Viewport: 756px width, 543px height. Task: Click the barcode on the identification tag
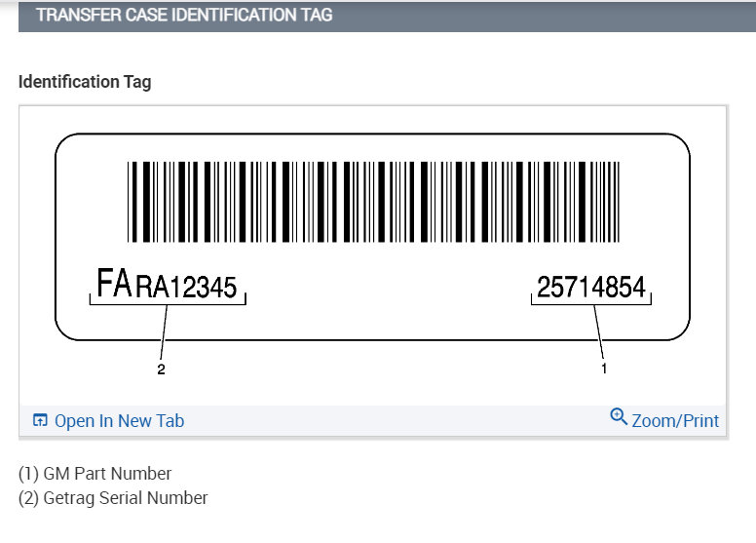pyautogui.click(x=372, y=201)
